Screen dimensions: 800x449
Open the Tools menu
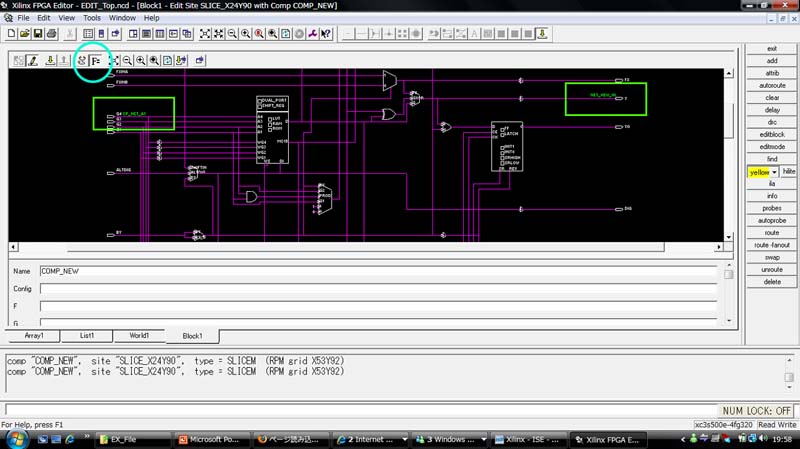[x=92, y=18]
